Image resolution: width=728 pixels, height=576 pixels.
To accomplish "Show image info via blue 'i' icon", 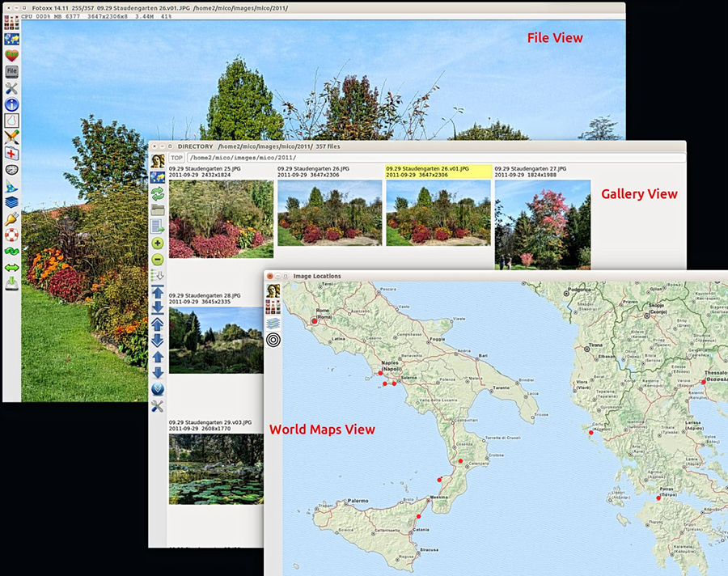I will [11, 104].
